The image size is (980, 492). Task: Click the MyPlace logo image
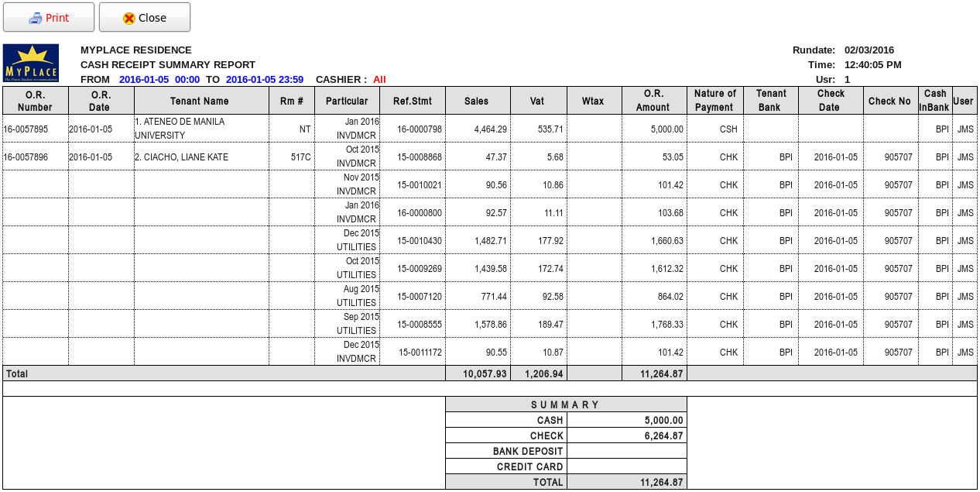pyautogui.click(x=31, y=63)
